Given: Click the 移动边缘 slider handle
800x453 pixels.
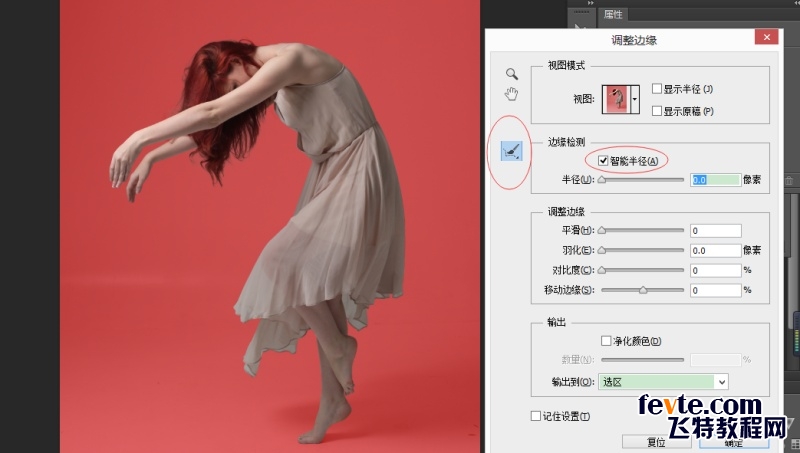Looking at the screenshot, I should tap(643, 290).
